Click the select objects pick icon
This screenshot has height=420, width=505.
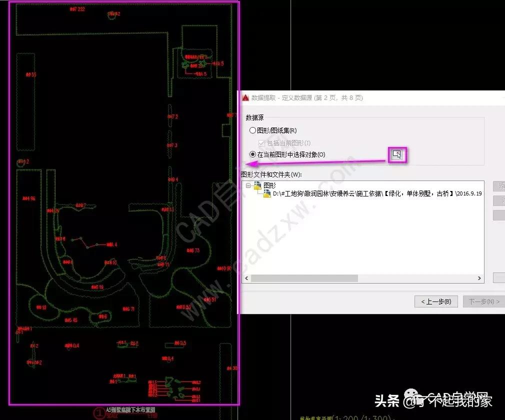[397, 154]
